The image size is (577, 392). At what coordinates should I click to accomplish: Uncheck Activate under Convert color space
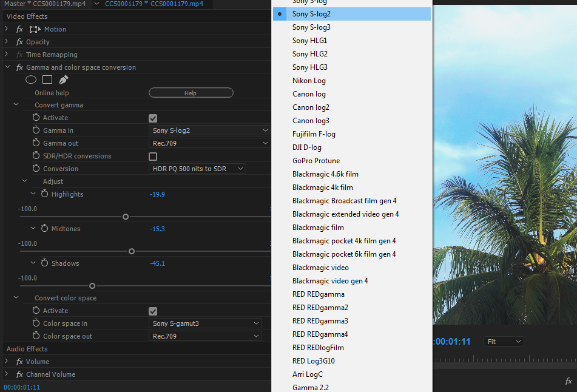point(153,311)
